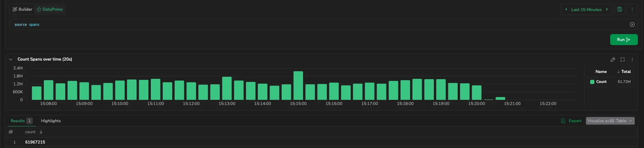The width and height of the screenshot is (644, 148).
Task: Open top-right query options kebab menu
Action: click(632, 9)
